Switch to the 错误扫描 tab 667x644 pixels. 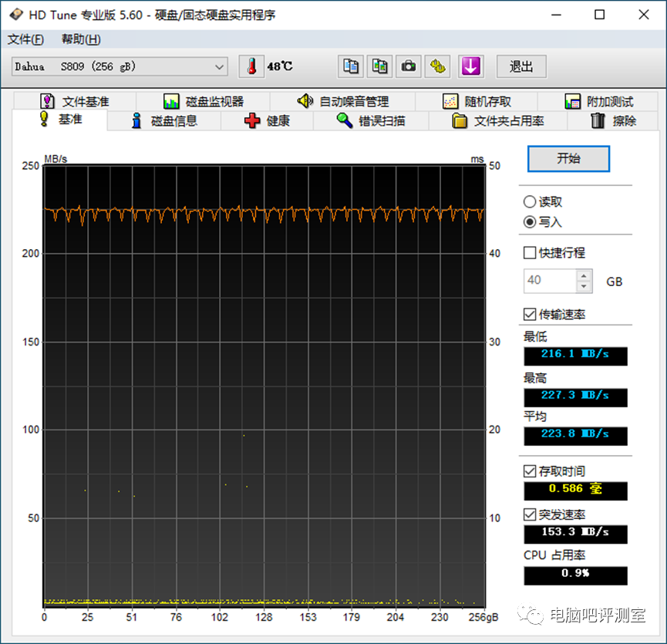click(371, 121)
